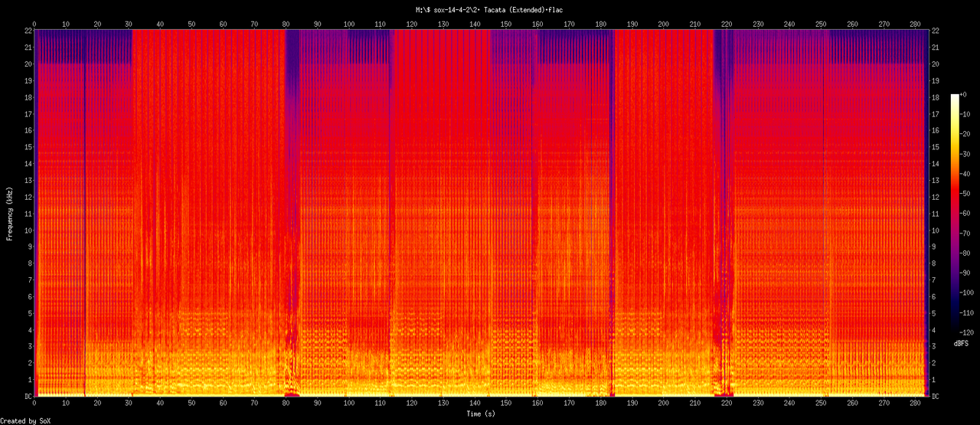
Task: Click the '140' tick on the bottom time axis
Action: (x=475, y=404)
